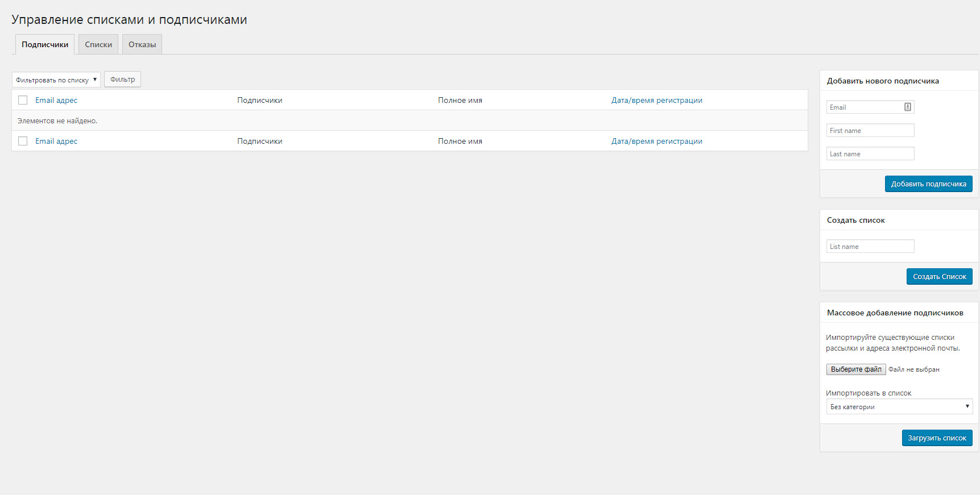Tick the select-all checkbox in the table header
This screenshot has width=980, height=495.
(x=23, y=100)
